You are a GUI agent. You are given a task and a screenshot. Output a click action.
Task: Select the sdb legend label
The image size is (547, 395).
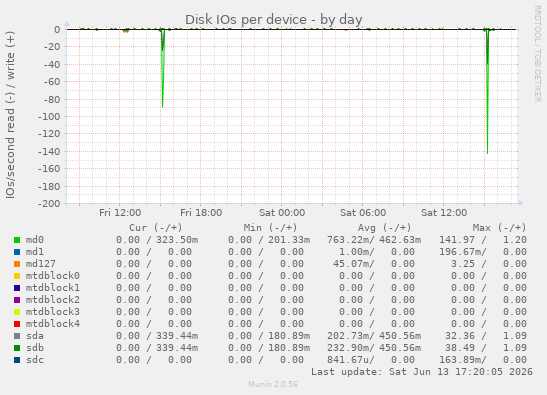tap(35, 348)
